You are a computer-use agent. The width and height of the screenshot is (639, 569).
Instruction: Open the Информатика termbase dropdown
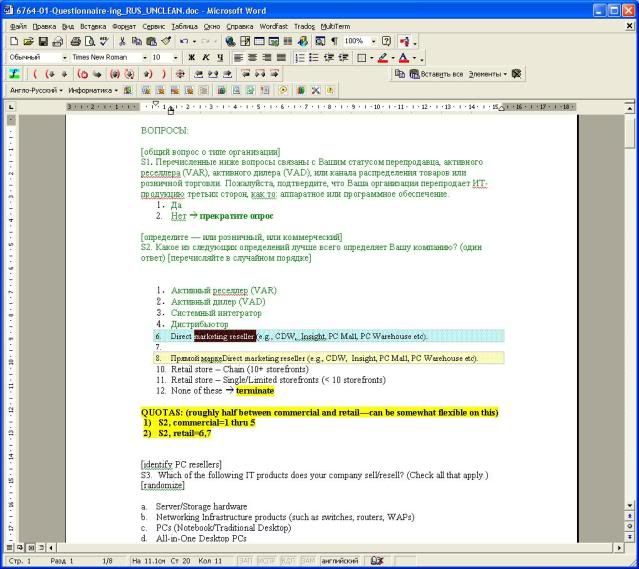[x=93, y=90]
